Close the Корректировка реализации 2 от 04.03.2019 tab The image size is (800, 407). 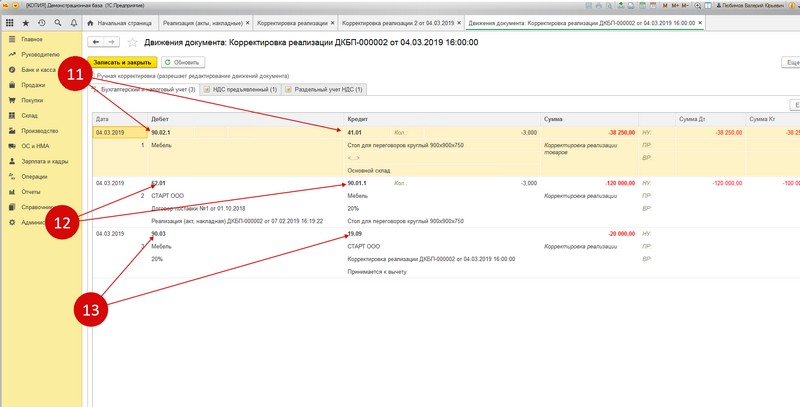[459, 23]
